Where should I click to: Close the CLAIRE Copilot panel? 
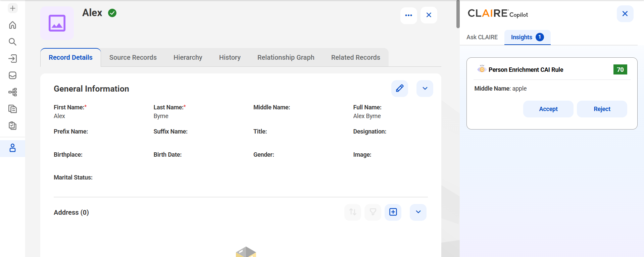pos(625,14)
